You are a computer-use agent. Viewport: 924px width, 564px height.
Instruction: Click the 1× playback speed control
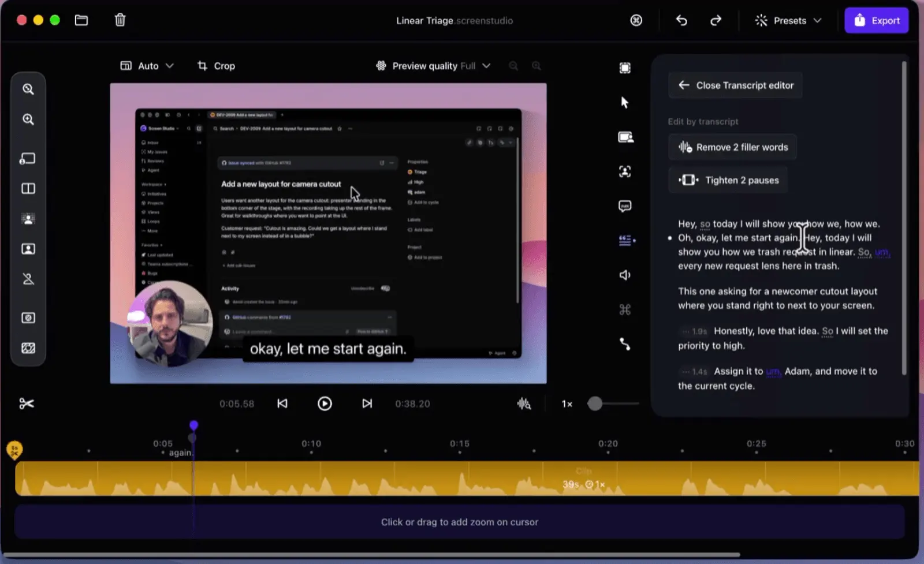point(567,404)
